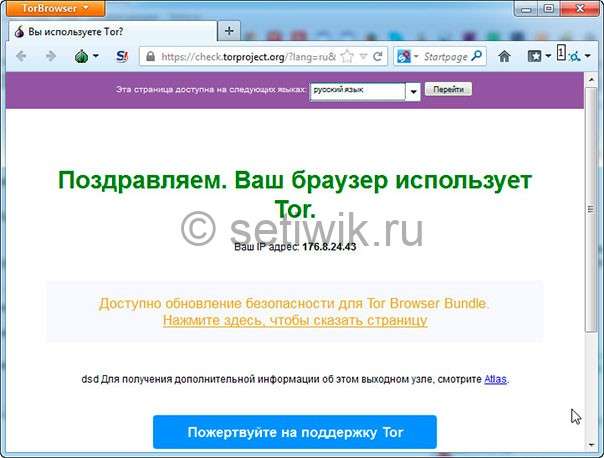604x458 pixels.
Task: Click the toolbar icon showing number 1
Action: tap(561, 52)
